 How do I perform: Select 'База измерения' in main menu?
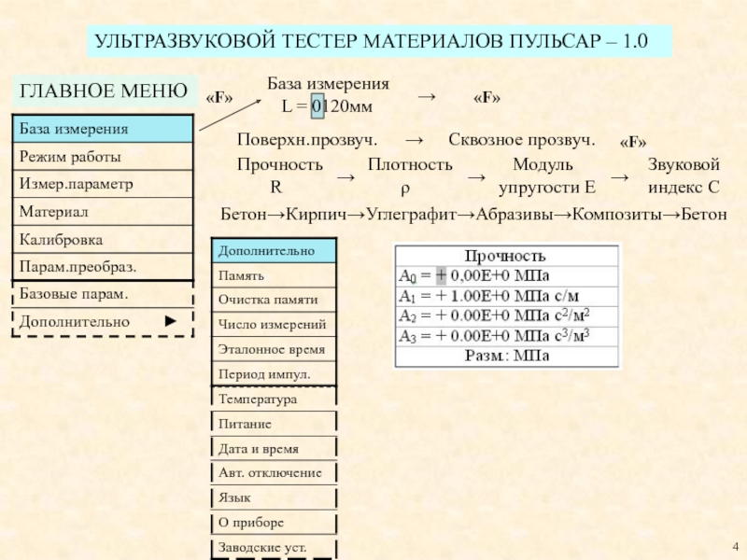[103, 128]
